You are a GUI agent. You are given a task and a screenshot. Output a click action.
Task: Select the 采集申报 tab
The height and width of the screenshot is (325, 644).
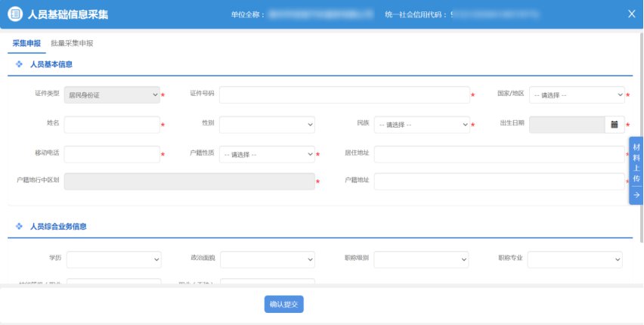[26, 44]
